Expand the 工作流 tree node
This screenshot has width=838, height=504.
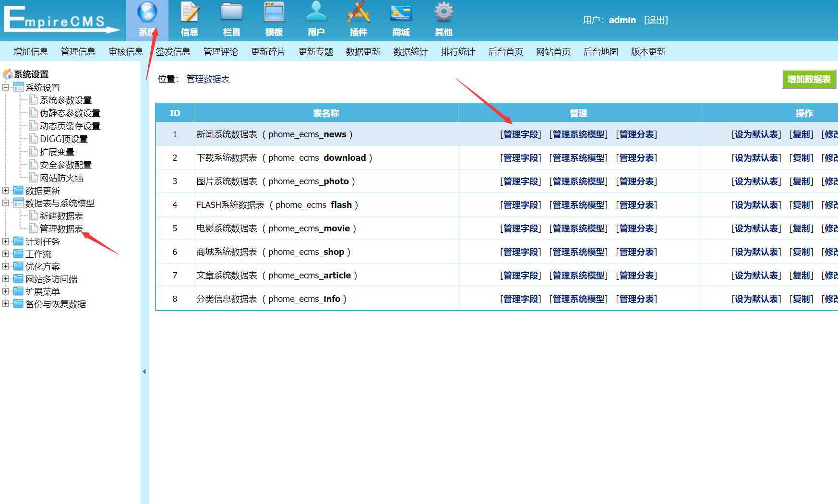point(6,253)
